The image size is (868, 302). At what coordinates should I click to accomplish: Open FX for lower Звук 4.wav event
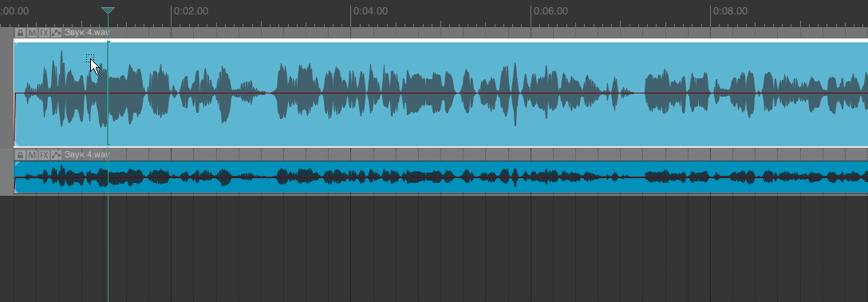44,154
